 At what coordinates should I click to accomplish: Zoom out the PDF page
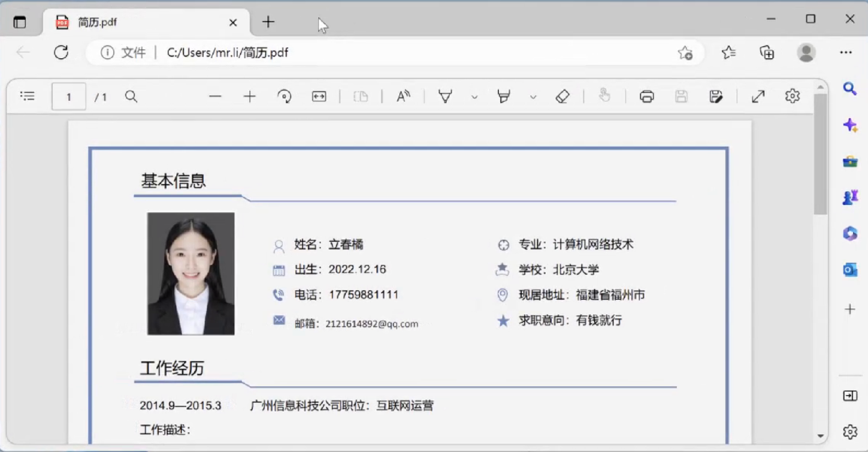[x=215, y=97]
